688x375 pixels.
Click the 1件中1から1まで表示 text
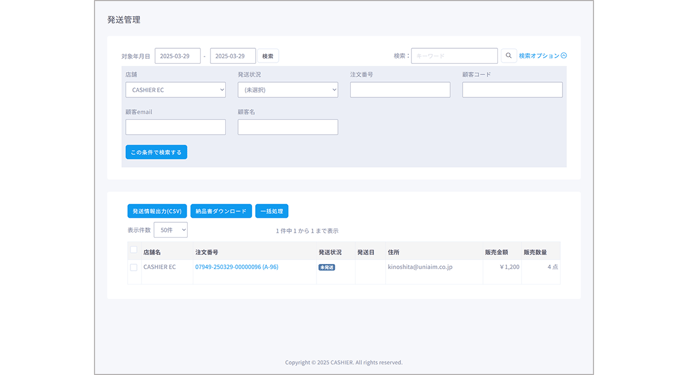pyautogui.click(x=307, y=231)
